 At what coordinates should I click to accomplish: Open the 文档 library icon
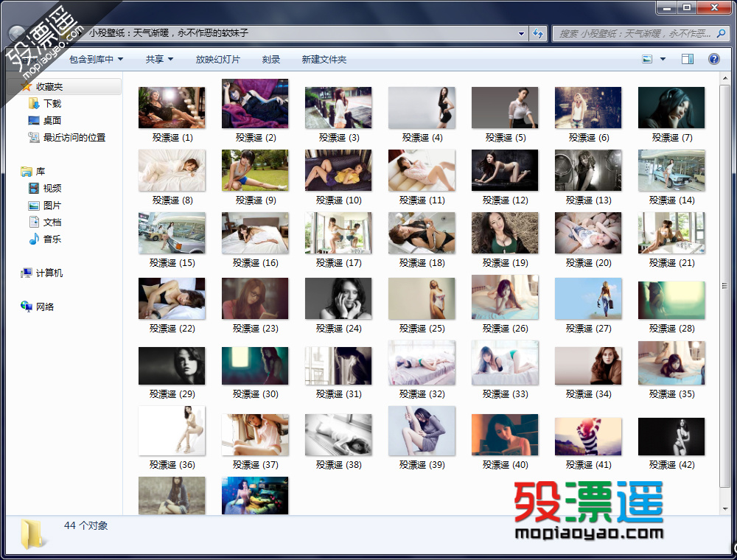(x=33, y=223)
